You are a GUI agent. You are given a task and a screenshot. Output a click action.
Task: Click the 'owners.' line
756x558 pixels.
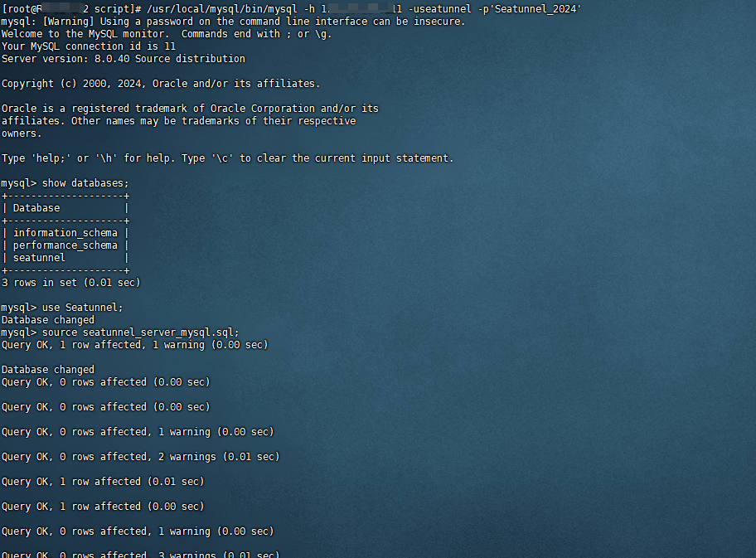coord(22,133)
